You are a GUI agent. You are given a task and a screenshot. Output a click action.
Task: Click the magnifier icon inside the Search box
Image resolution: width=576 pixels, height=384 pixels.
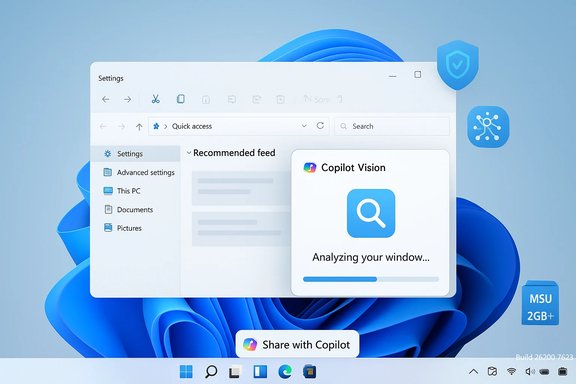343,126
